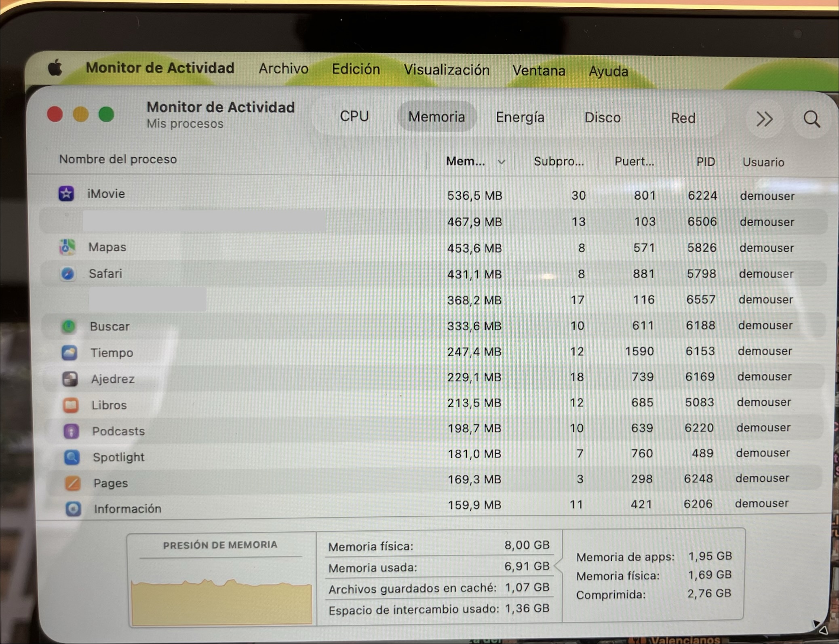
Task: Click the Podcasts app icon
Action: 71,431
